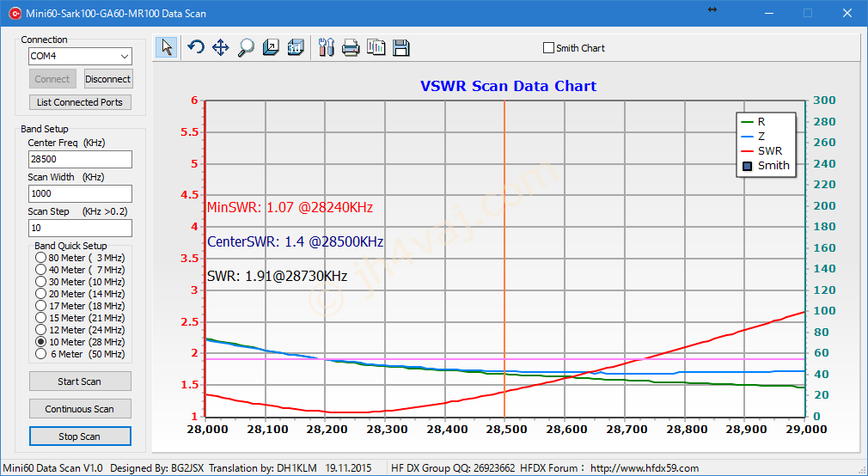This screenshot has height=476, width=868.
Task: Click the SWR legend entry
Action: coord(761,150)
